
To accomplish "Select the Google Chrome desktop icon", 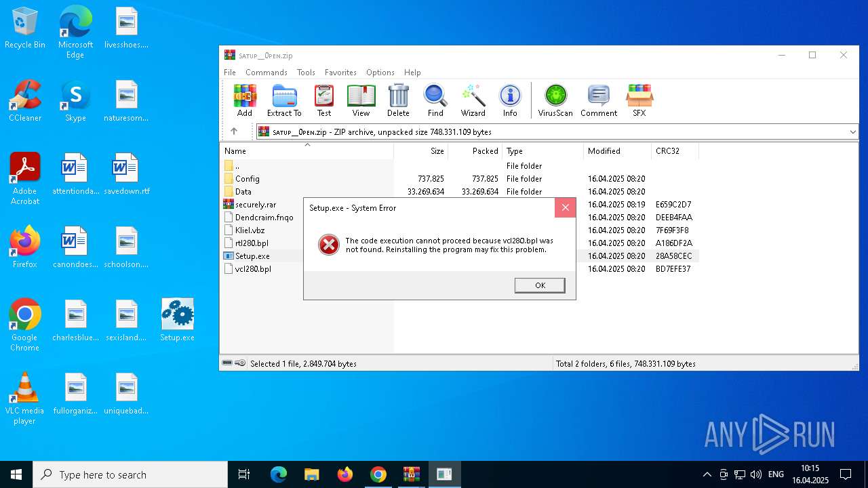I will pyautogui.click(x=25, y=325).
